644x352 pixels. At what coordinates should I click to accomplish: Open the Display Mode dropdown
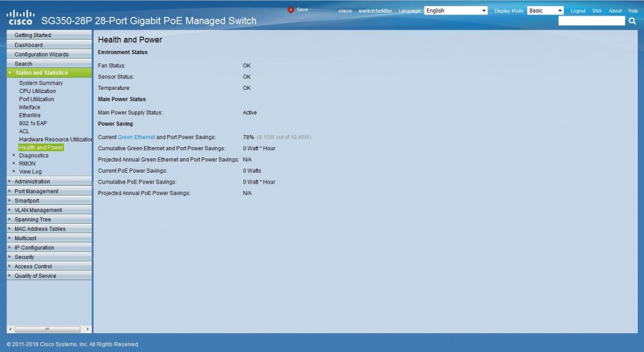click(545, 11)
